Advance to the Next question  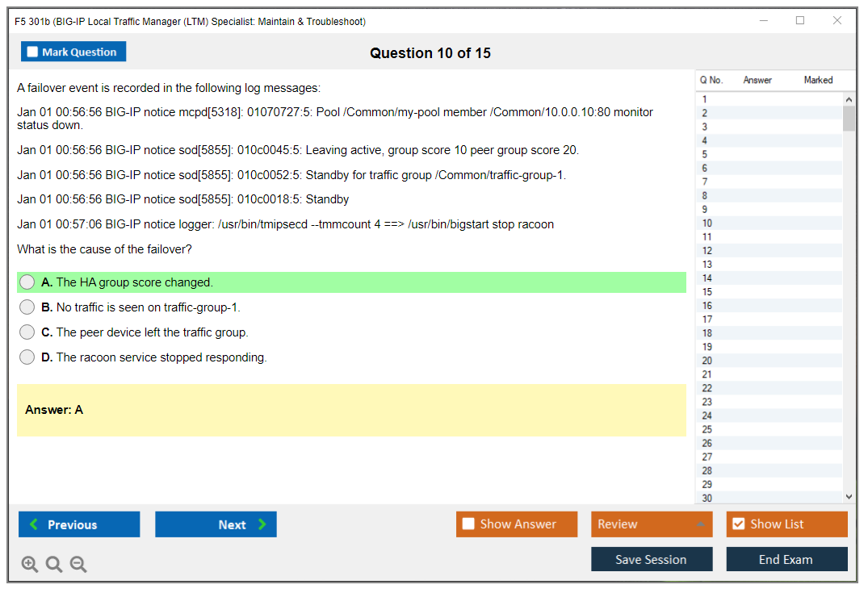tap(216, 524)
